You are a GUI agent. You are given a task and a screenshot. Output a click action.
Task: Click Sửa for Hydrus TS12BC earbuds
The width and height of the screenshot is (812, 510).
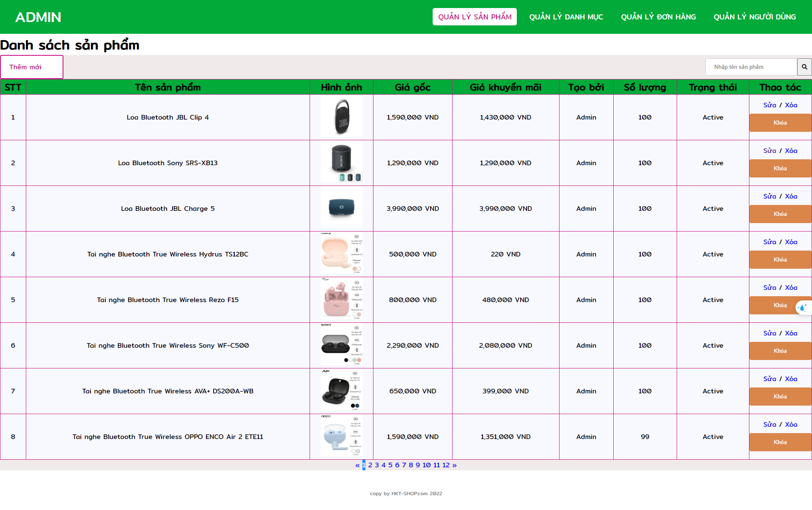[x=770, y=242]
